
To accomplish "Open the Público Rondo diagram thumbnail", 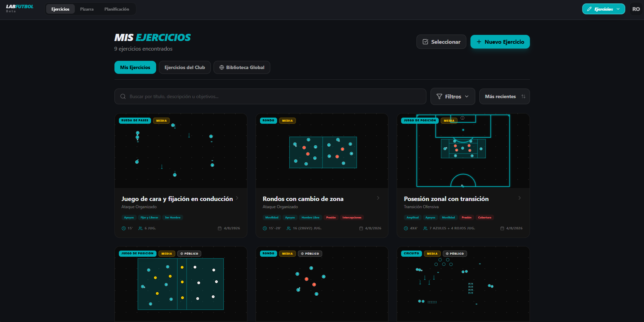I will coord(322,284).
